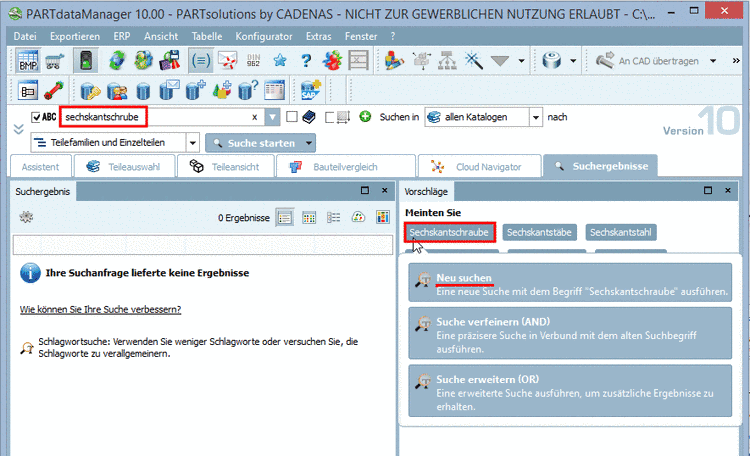Image resolution: width=750 pixels, height=456 pixels.
Task: Click the database with envelope icon
Action: [169, 90]
